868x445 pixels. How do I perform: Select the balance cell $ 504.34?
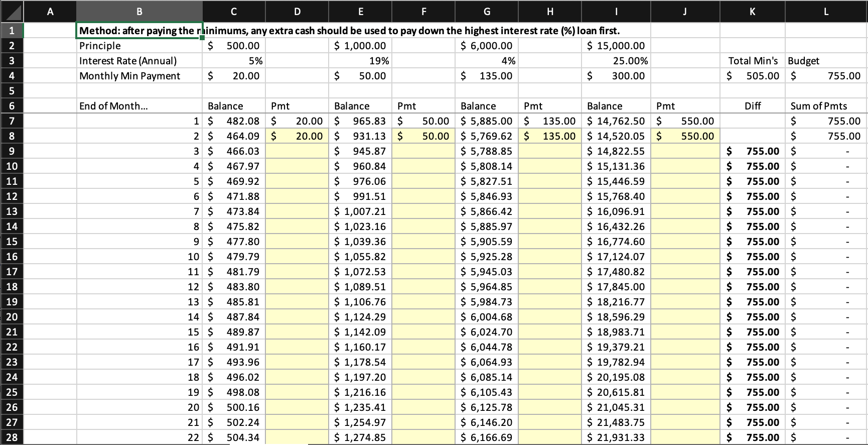tap(234, 437)
